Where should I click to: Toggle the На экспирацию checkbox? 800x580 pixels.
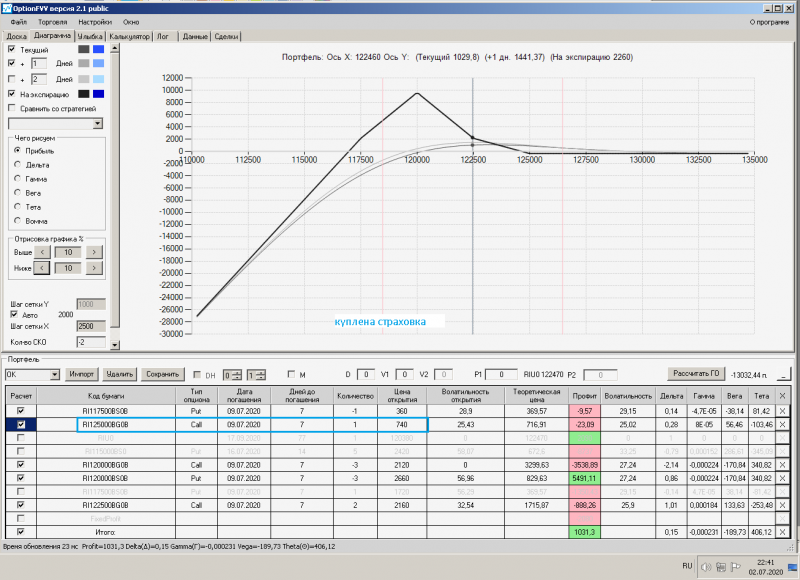click(x=12, y=94)
